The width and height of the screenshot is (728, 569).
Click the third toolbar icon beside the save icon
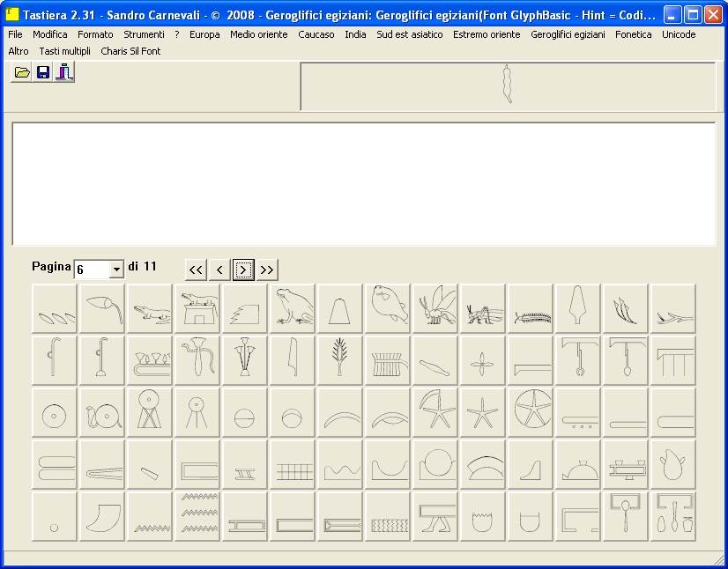64,73
